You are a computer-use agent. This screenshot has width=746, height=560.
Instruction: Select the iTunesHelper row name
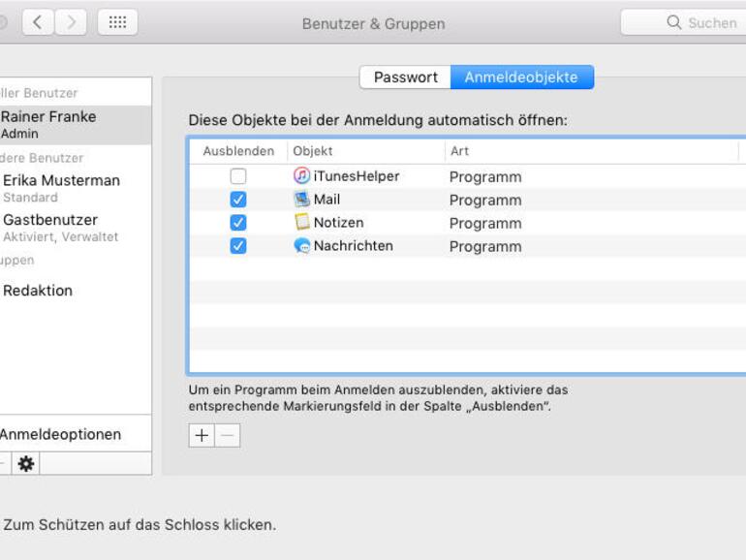(357, 176)
